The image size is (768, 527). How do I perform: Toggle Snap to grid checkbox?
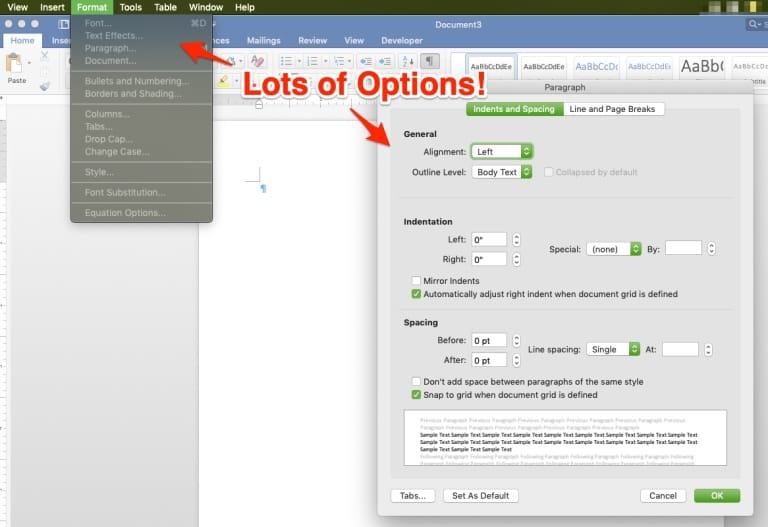[x=416, y=395]
